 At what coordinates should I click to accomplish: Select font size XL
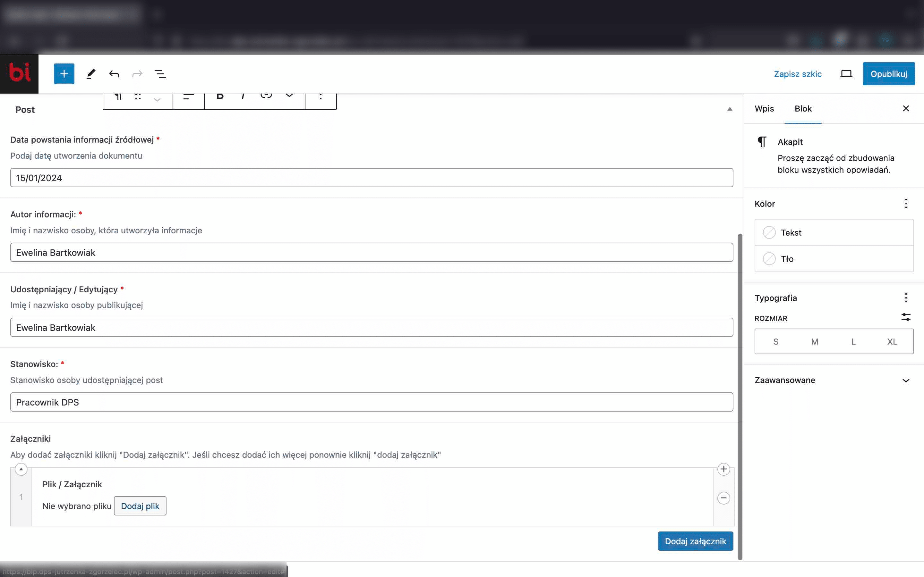pyautogui.click(x=892, y=341)
